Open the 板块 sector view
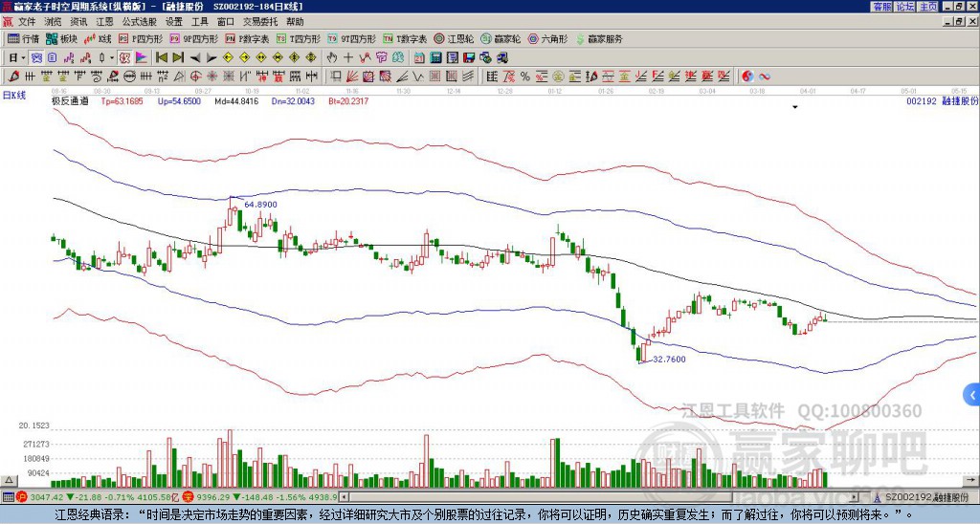980x524 pixels. pos(60,38)
